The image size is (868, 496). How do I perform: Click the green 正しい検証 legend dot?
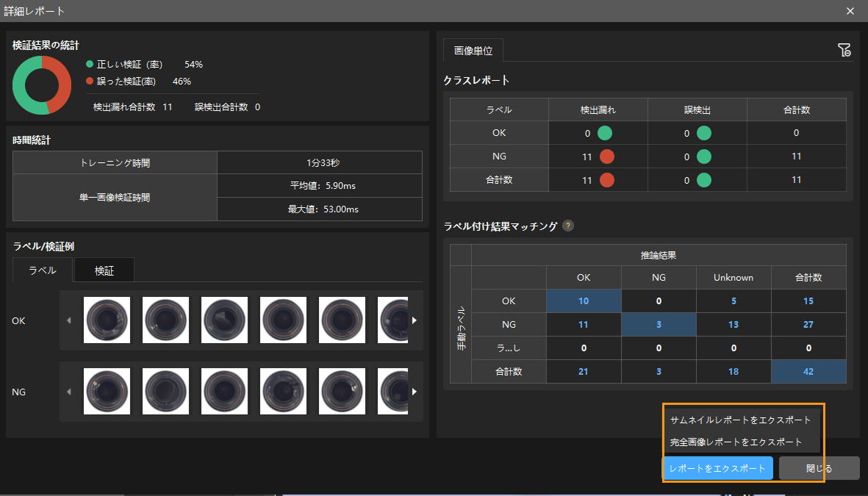coord(90,64)
